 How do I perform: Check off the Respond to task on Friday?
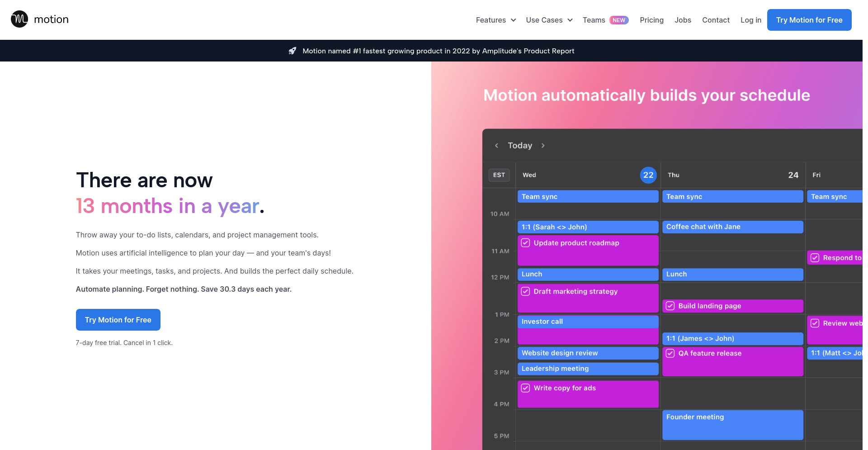pyautogui.click(x=815, y=258)
